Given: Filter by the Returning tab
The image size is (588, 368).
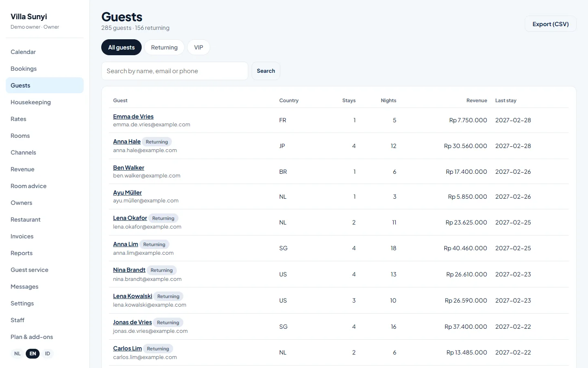Looking at the screenshot, I should [164, 47].
